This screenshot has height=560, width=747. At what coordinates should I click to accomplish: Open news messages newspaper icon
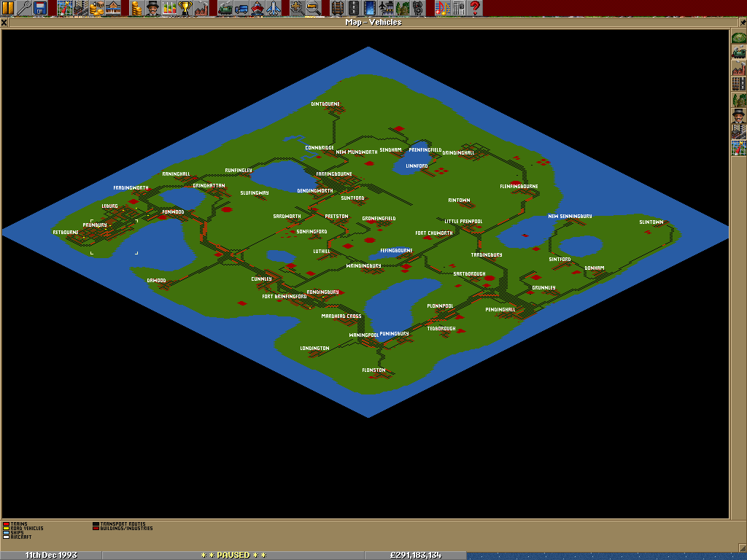click(x=459, y=8)
